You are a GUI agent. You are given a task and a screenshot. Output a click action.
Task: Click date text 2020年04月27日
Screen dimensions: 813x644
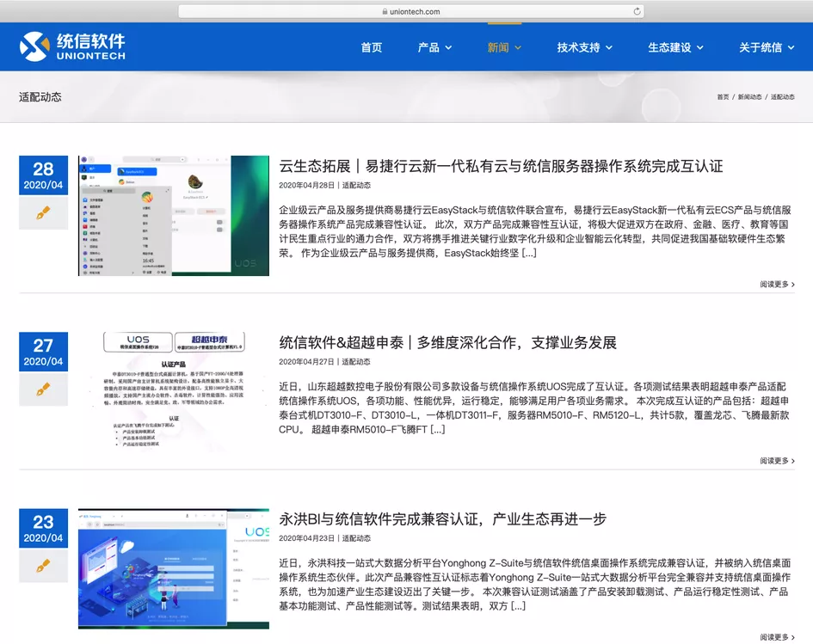tap(307, 362)
